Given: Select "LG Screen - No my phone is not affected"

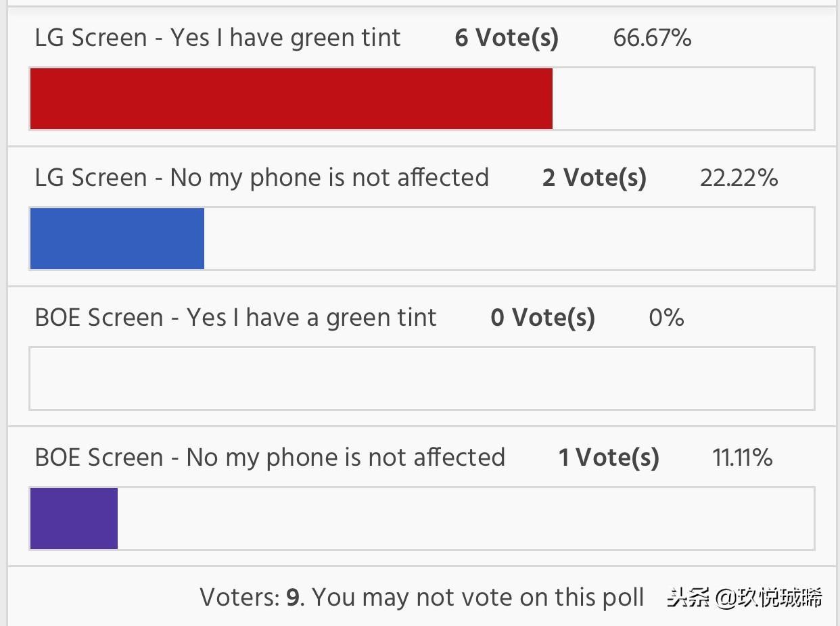Looking at the screenshot, I should [x=262, y=178].
